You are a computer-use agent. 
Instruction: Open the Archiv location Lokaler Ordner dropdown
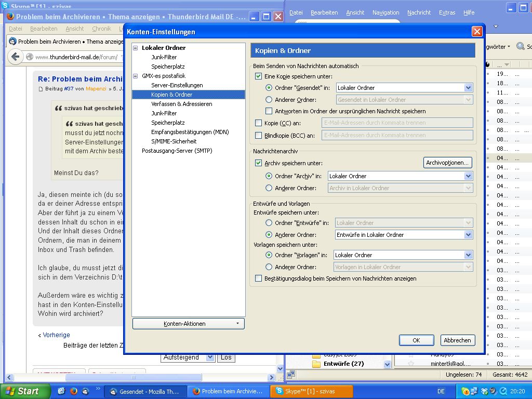(x=401, y=176)
